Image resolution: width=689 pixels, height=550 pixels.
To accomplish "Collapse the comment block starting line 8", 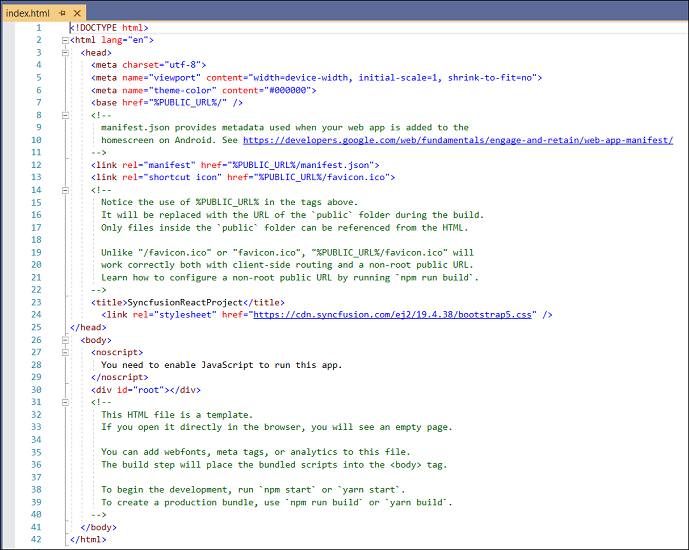I will point(65,116).
